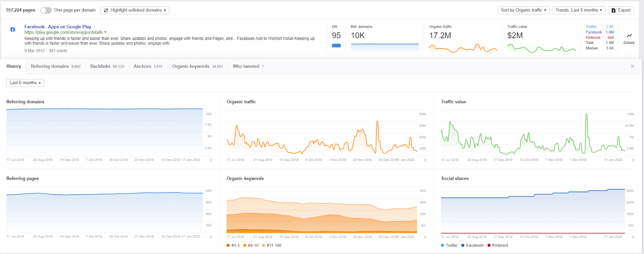This screenshot has width=644, height=254.
Task: Select the History tab
Action: [x=14, y=66]
